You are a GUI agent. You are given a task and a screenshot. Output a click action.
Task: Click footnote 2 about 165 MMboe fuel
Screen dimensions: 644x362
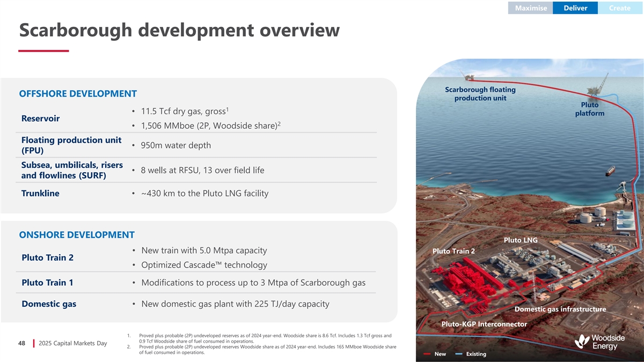[267, 349]
